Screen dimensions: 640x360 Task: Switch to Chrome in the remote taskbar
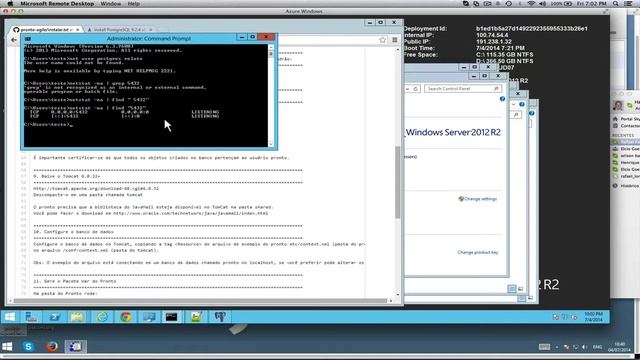[x=126, y=317]
